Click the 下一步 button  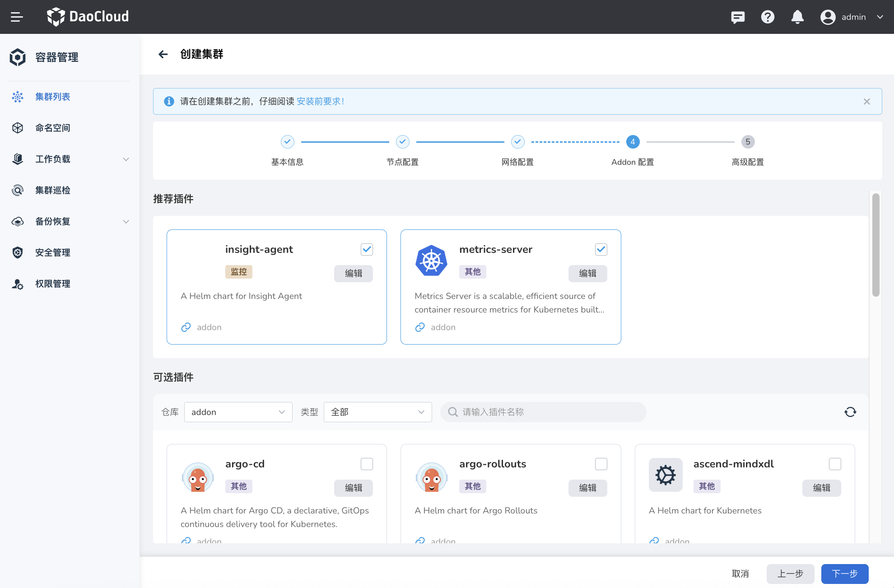[844, 574]
